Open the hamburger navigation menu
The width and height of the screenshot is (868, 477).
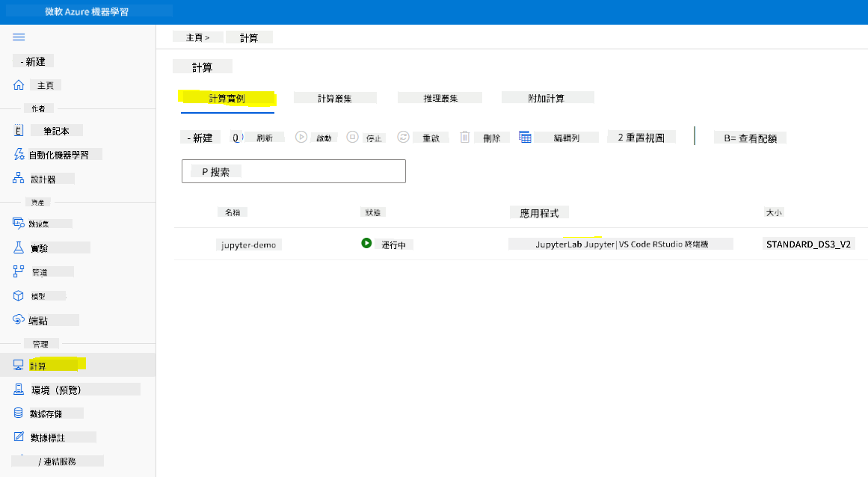19,37
